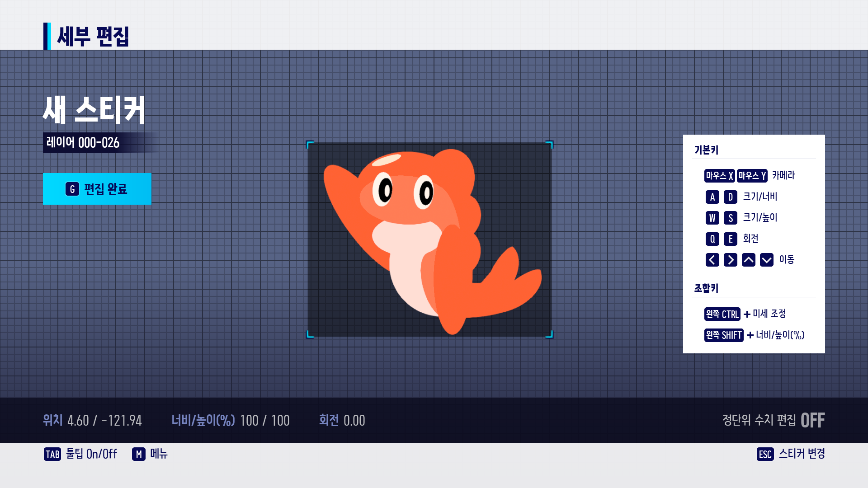Viewport: 868px width, 488px height.
Task: Click the A key icon for width
Action: [712, 197]
